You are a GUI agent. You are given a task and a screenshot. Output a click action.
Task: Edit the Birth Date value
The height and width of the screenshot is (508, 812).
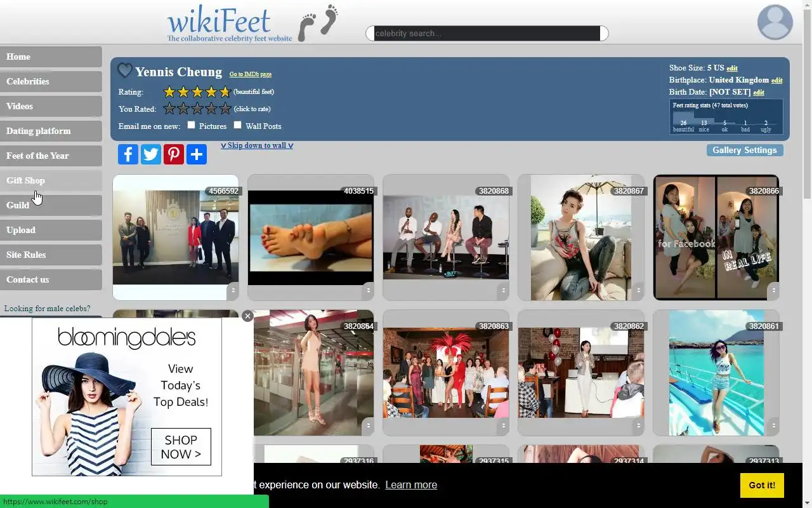[759, 93]
